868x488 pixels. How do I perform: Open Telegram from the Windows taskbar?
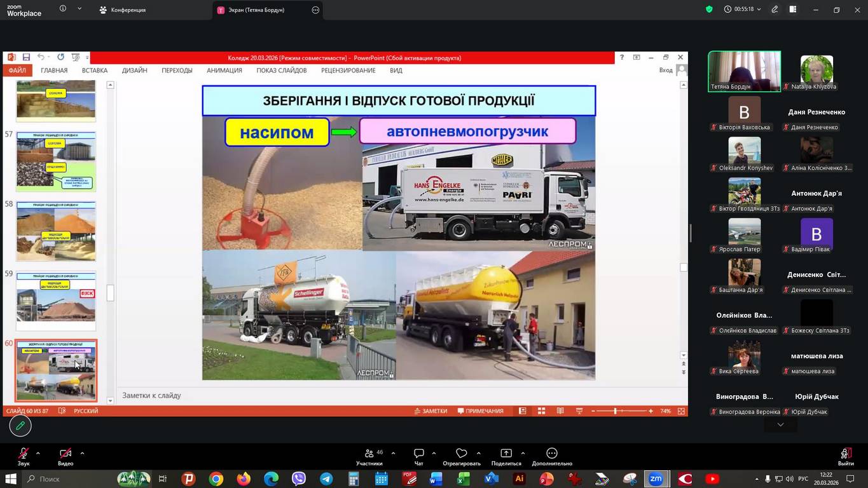(326, 478)
